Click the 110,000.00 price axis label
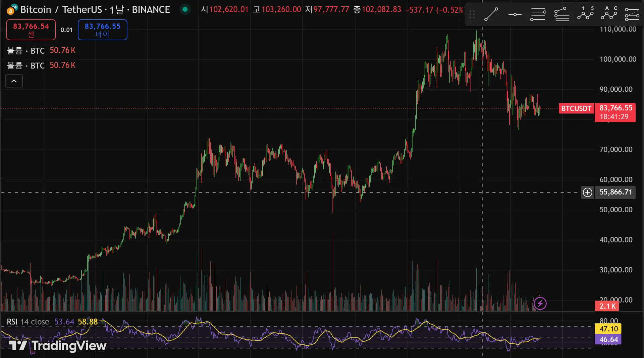 (x=618, y=29)
